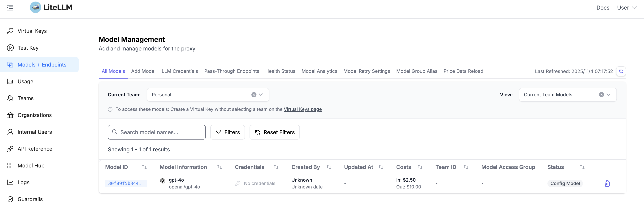
Task: Click the info icon before the Virtual Key note
Action: coord(110,109)
